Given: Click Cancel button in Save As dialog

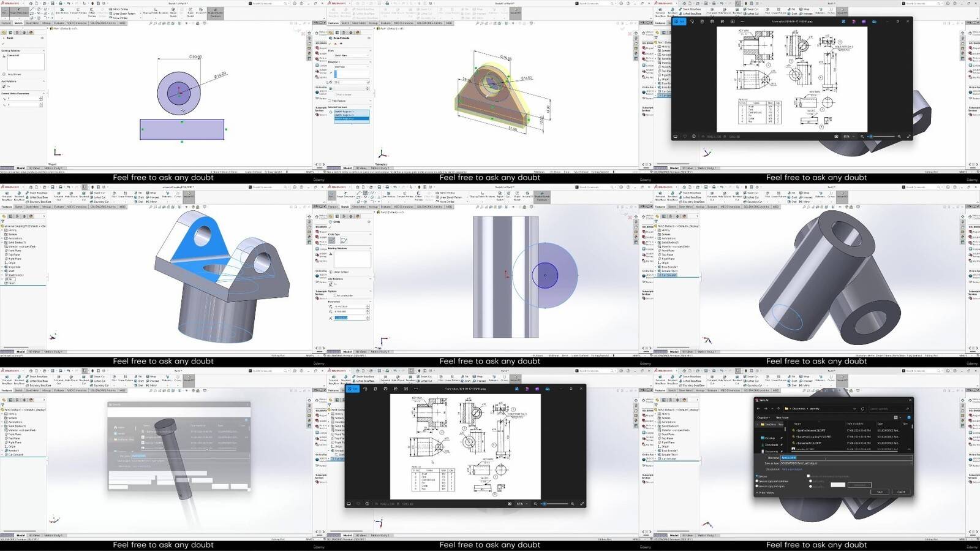Looking at the screenshot, I should pyautogui.click(x=901, y=492).
